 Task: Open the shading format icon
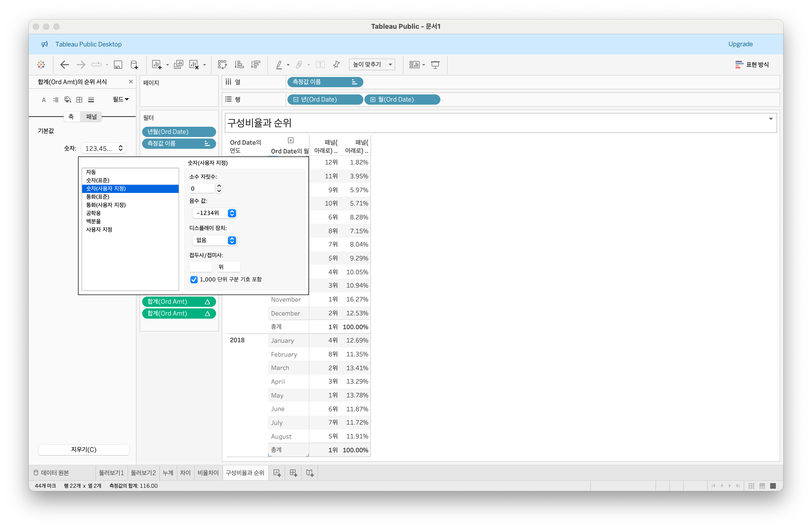coord(67,100)
